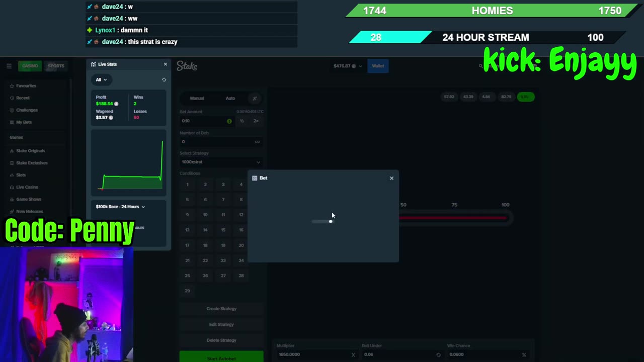The width and height of the screenshot is (644, 362).
Task: Select the Manual betting tab
Action: pos(197,99)
